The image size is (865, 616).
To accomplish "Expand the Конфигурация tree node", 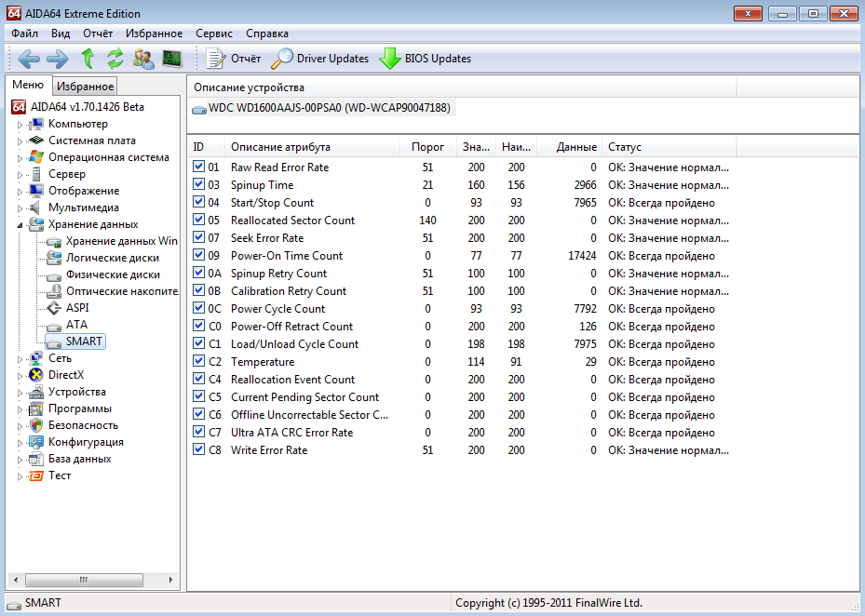I will point(20,443).
